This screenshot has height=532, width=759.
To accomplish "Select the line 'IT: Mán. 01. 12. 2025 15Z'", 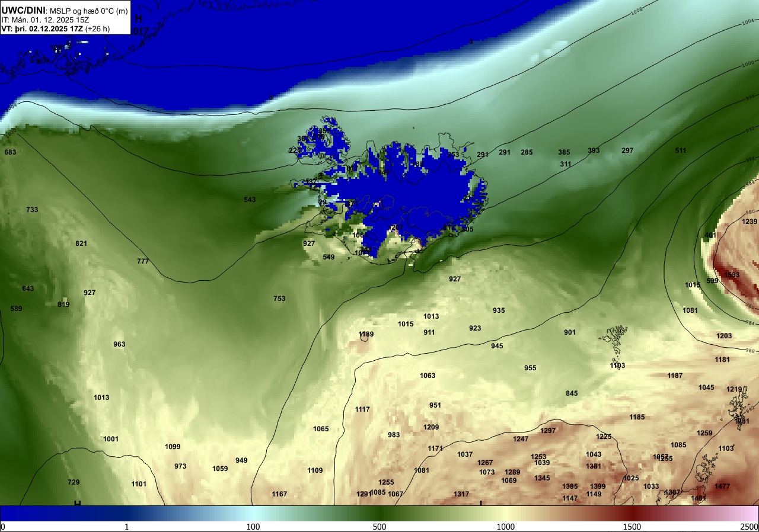I will [45, 20].
